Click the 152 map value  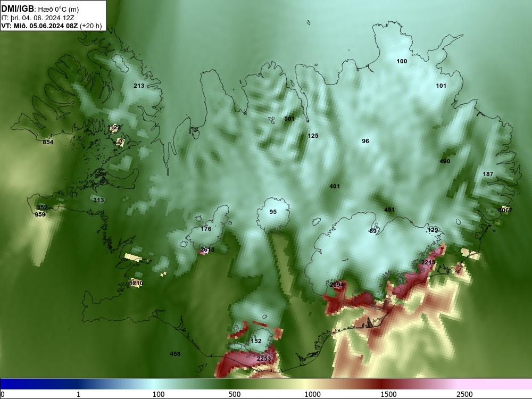pos(256,341)
